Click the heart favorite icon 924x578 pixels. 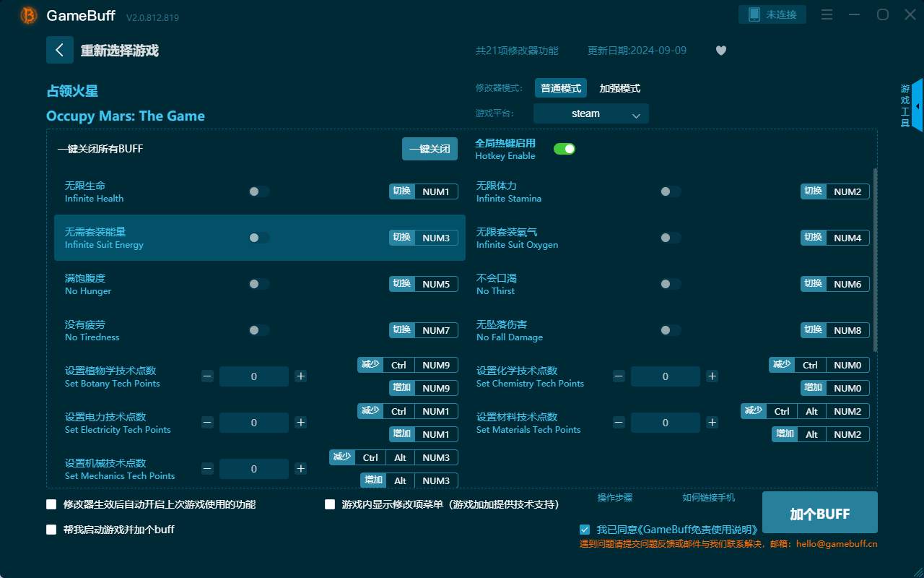(x=720, y=51)
